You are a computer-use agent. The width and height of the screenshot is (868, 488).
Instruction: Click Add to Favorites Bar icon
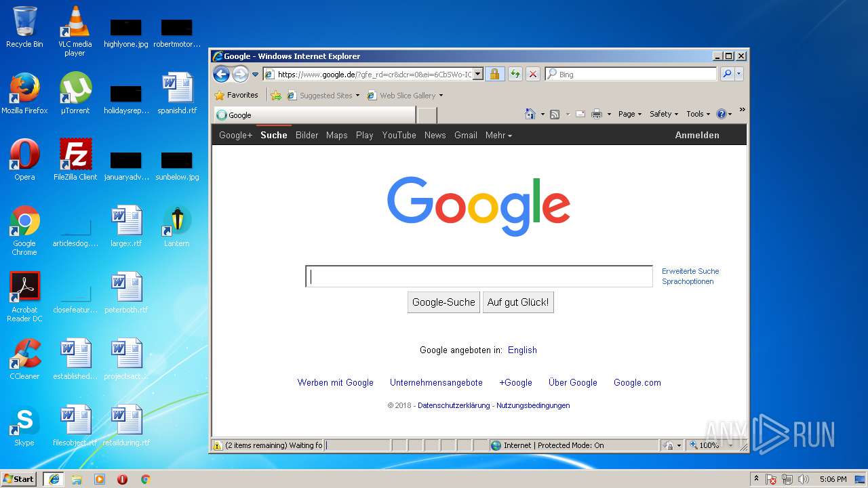276,96
